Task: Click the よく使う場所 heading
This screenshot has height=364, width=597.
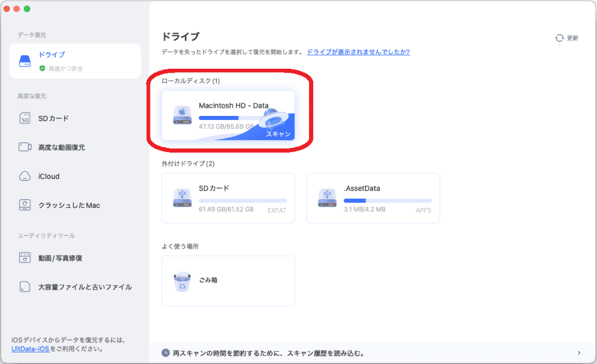Action: [x=180, y=246]
